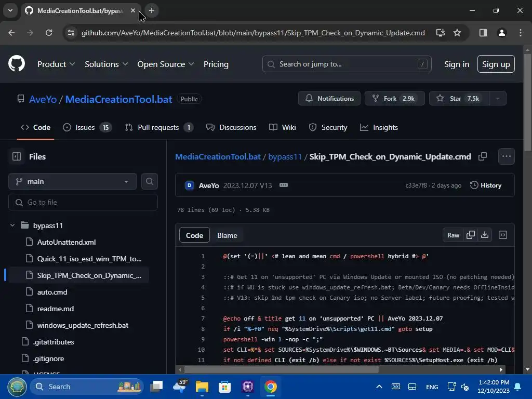This screenshot has width=532, height=399.
Task: Collapse the bypass11 folder chevron
Action: [12, 225]
